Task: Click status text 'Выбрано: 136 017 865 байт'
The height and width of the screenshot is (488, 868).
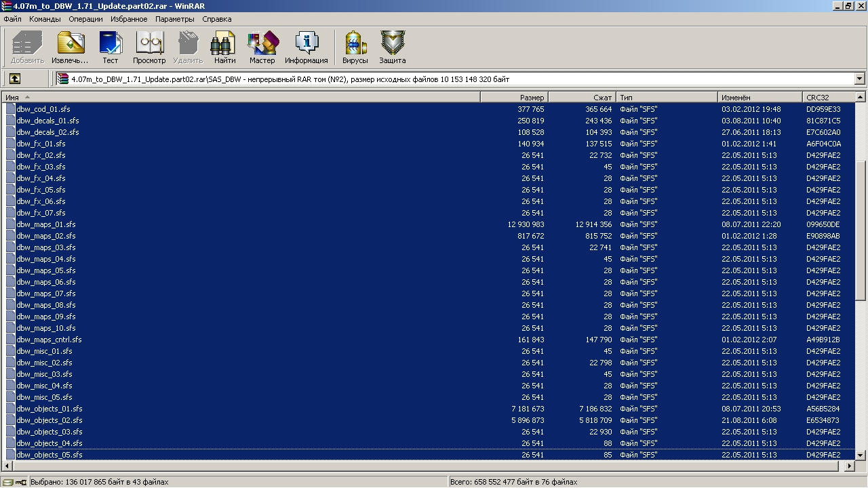Action: point(81,482)
